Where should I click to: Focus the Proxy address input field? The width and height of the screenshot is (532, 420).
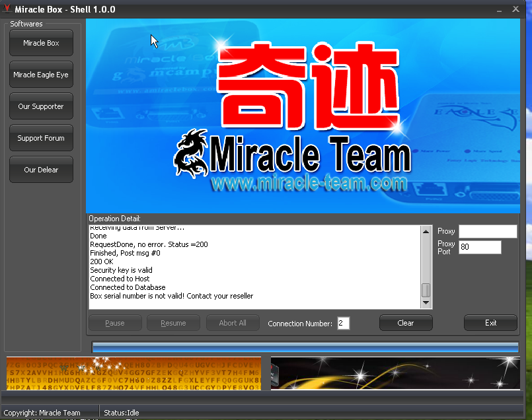point(488,232)
